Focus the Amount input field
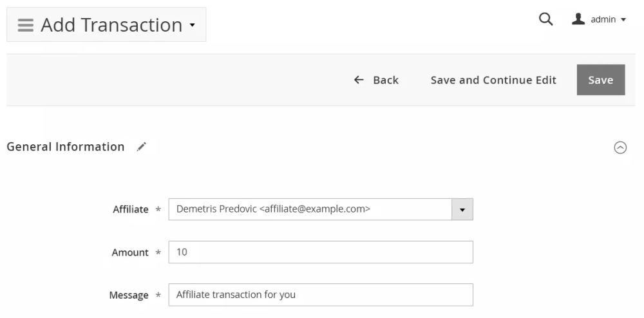The height and width of the screenshot is (318, 644). click(320, 252)
